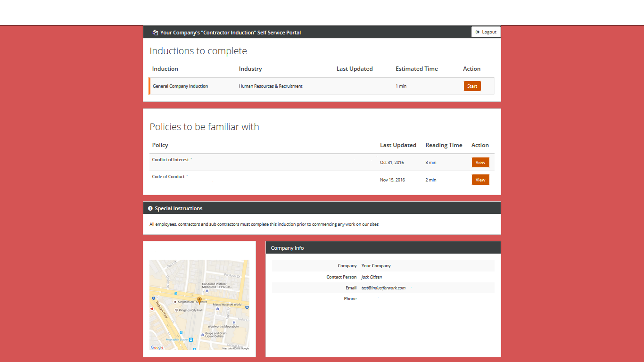Image resolution: width=644 pixels, height=362 pixels.
Task: Click the Action header in policies table
Action: [480, 145]
